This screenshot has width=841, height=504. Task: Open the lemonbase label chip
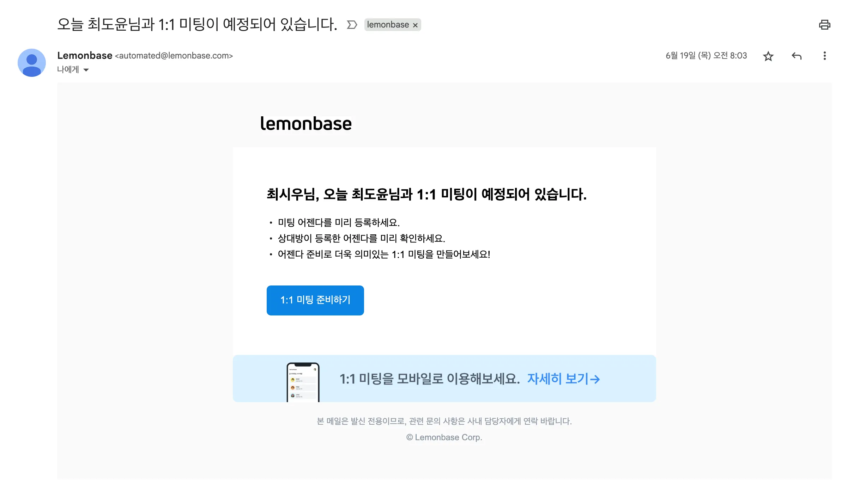click(x=388, y=25)
